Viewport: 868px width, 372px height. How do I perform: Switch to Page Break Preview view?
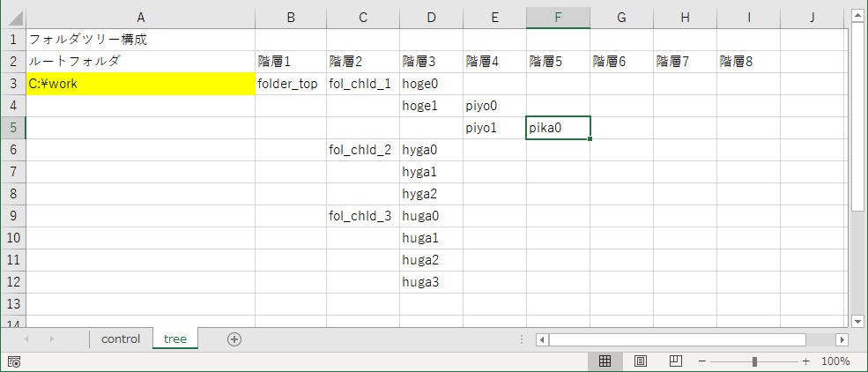[x=675, y=361]
